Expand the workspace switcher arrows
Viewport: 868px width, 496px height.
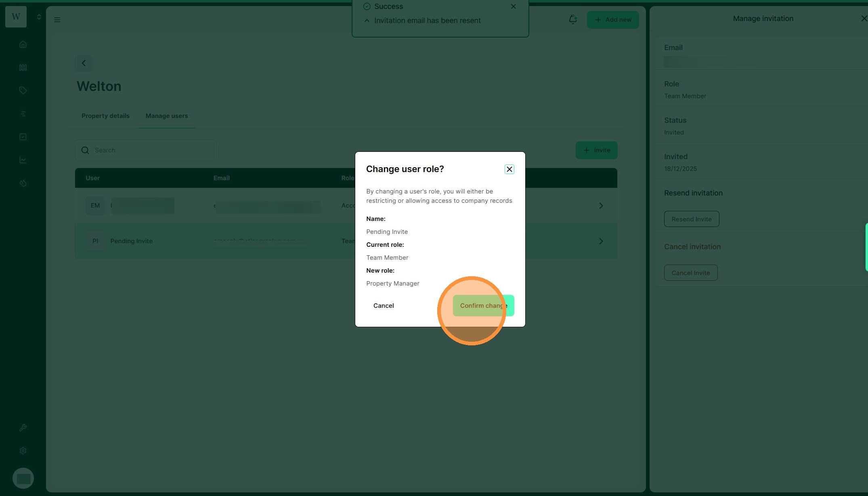pos(39,17)
